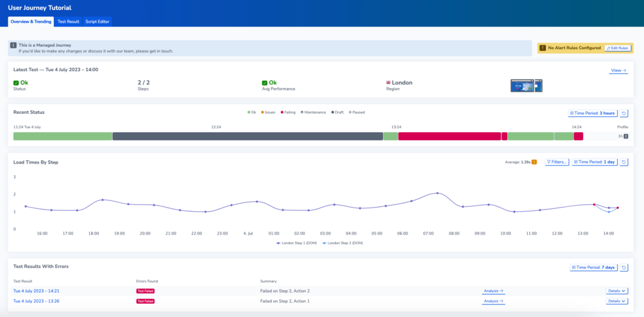
Task: Open Analysis for the 14:21 test result
Action: point(493,291)
